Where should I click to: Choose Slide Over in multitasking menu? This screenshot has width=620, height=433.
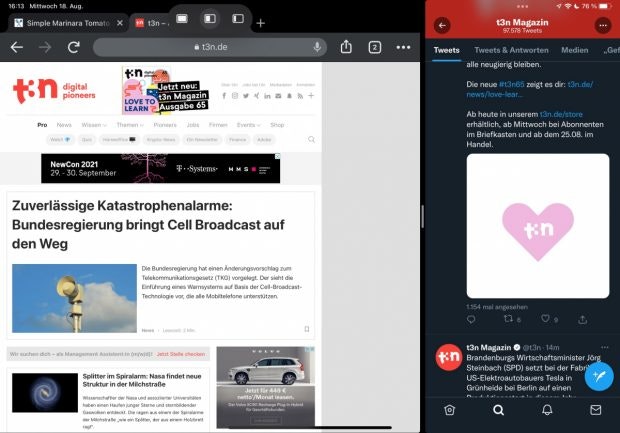(238, 19)
